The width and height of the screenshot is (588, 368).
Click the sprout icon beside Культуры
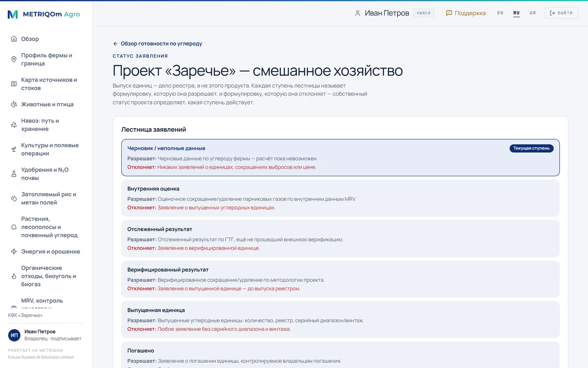click(x=14, y=149)
